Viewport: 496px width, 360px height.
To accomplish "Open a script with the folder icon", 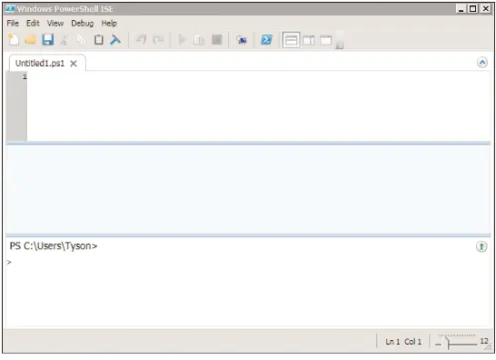I will click(30, 40).
